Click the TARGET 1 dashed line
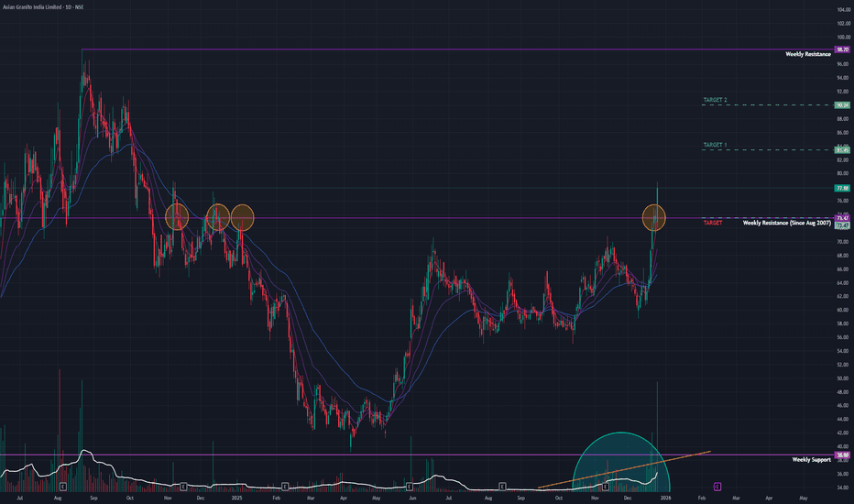This screenshot has width=854, height=504. click(x=768, y=150)
